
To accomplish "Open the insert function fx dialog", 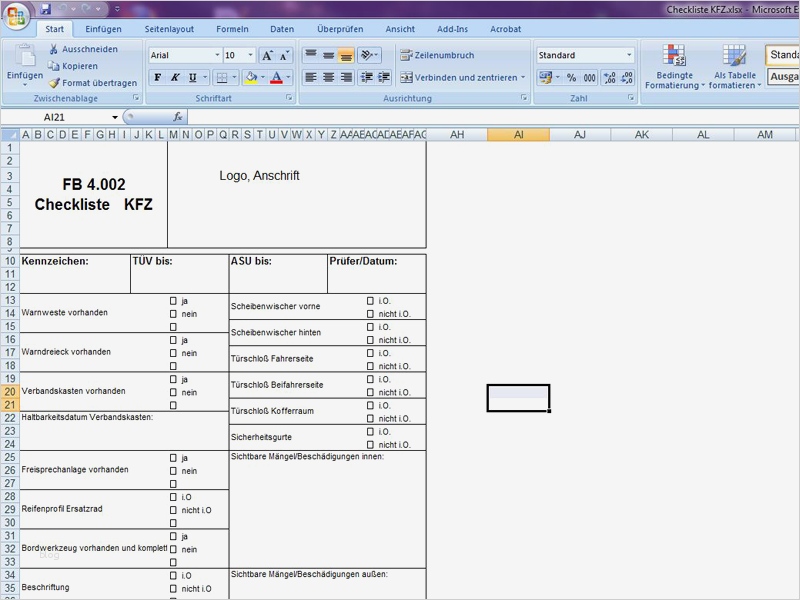I will point(178,117).
